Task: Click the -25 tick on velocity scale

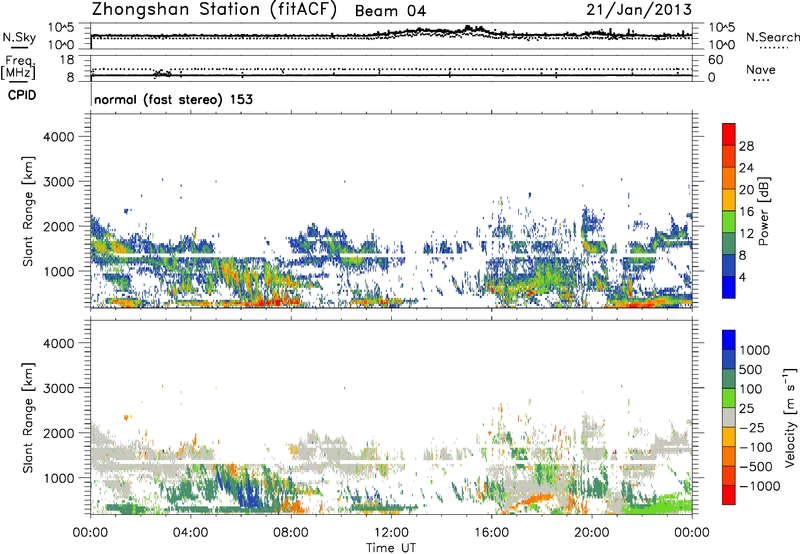Action: point(751,427)
